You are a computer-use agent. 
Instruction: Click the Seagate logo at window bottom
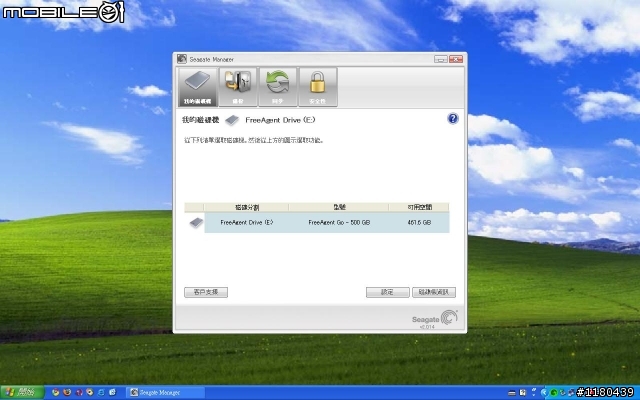tap(435, 318)
